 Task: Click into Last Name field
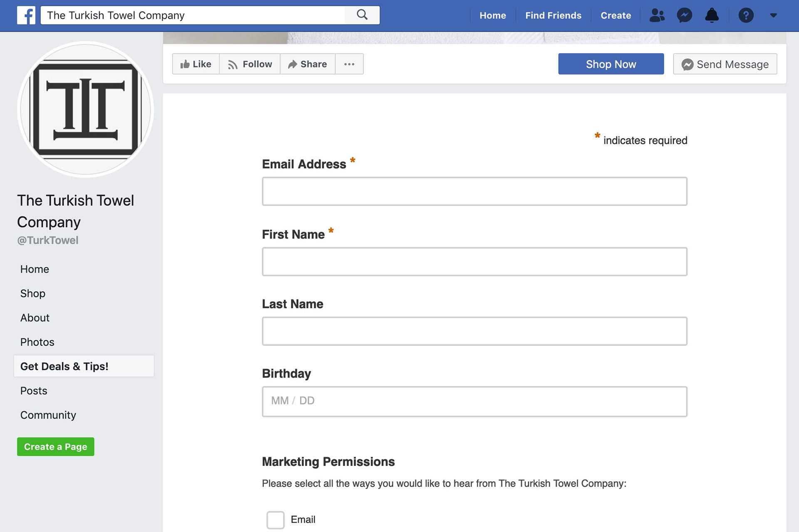[474, 331]
